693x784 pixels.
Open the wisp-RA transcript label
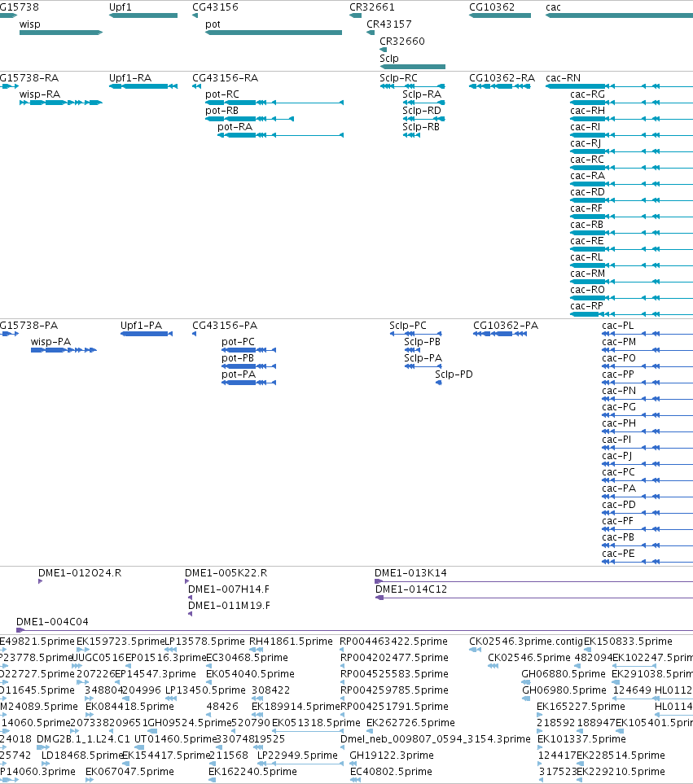click(x=40, y=94)
